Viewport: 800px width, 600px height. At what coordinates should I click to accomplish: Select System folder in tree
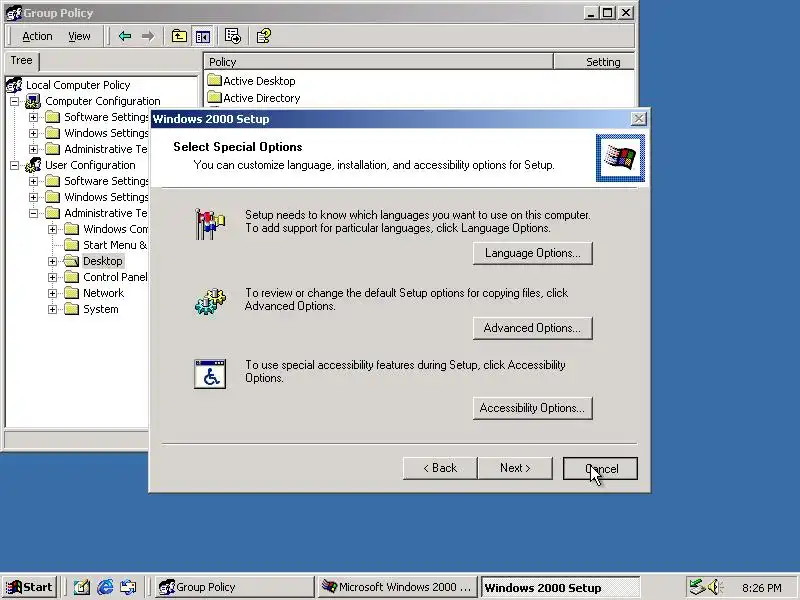(91, 309)
